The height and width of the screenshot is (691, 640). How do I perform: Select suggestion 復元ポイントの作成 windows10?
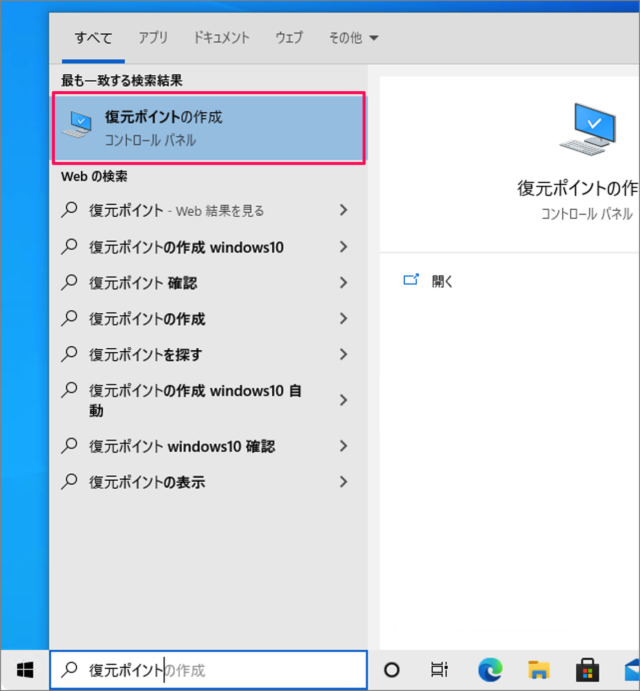pos(208,247)
